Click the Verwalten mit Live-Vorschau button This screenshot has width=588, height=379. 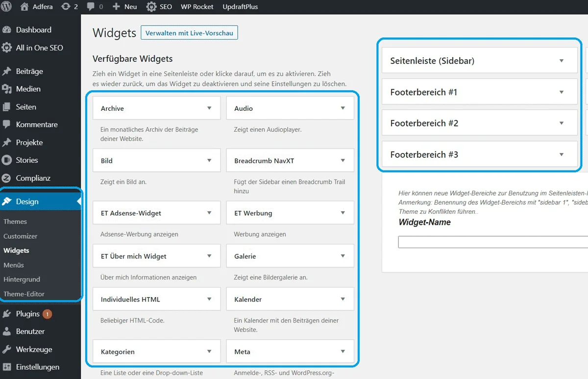(189, 32)
